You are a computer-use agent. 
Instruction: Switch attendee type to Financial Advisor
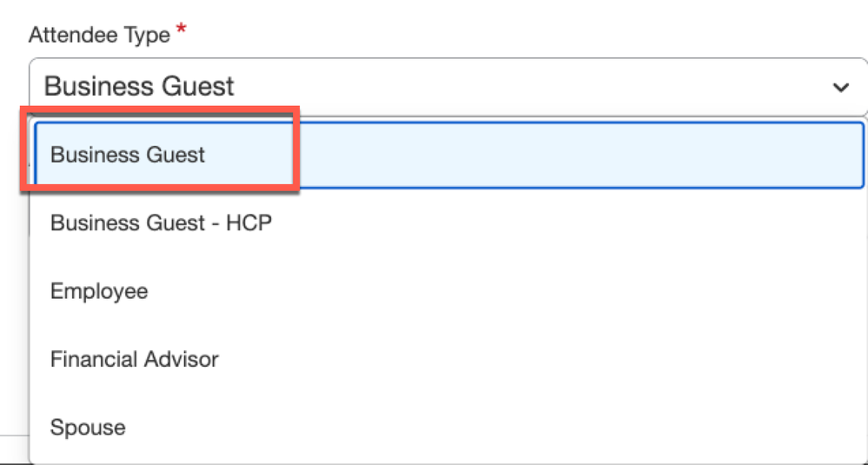click(449, 360)
